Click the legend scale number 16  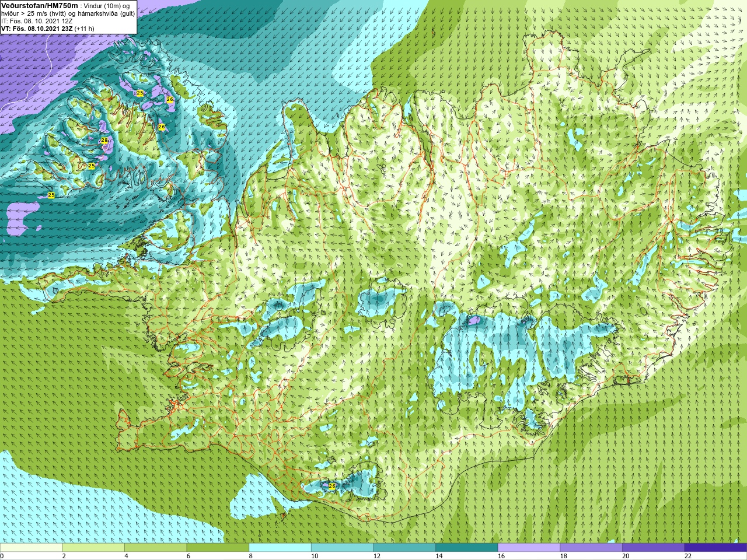click(x=501, y=556)
